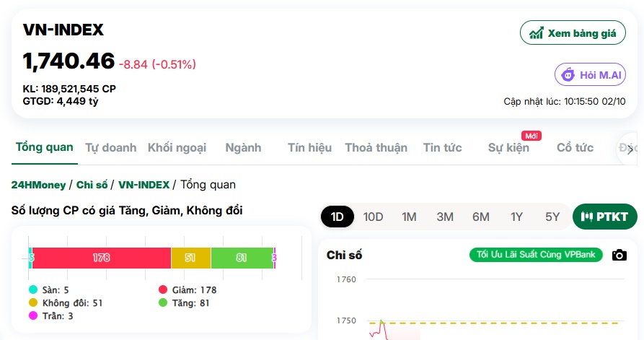
Task: Select 1D chart time range
Action: click(x=338, y=217)
